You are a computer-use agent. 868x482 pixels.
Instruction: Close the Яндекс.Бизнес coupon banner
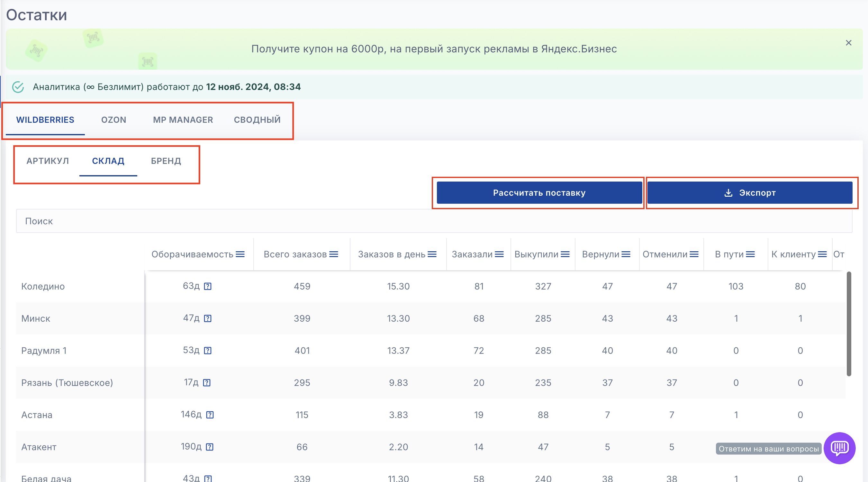pos(848,43)
